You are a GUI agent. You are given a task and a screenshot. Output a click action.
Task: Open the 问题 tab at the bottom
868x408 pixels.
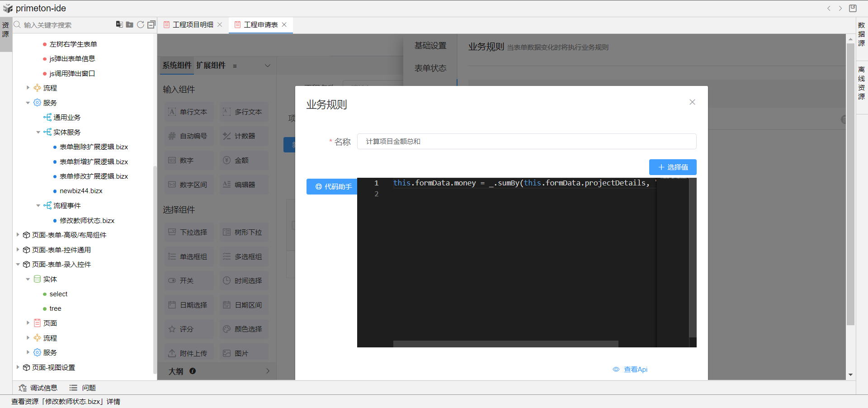(83, 388)
